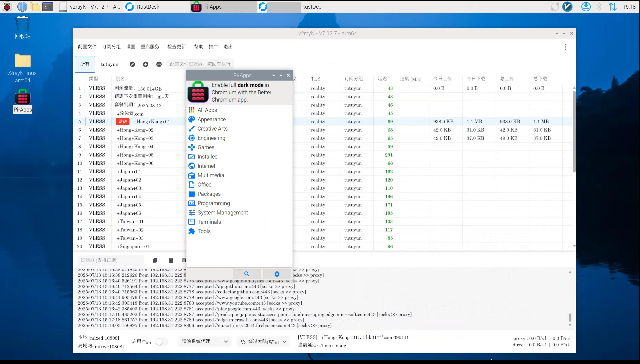
Task: Click the RustDesk taskbar entry
Action: click(148, 7)
